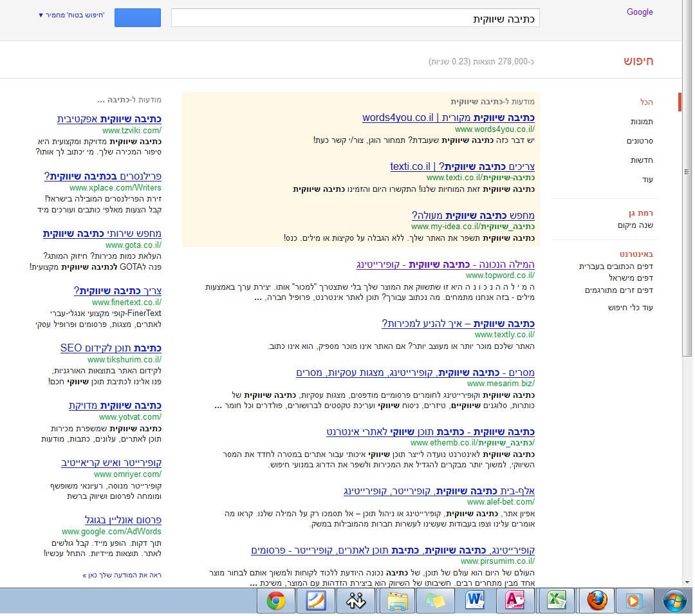The width and height of the screenshot is (695, 616).
Task: Open the 'המילה הנכונה' topword result title
Action: pos(445,265)
